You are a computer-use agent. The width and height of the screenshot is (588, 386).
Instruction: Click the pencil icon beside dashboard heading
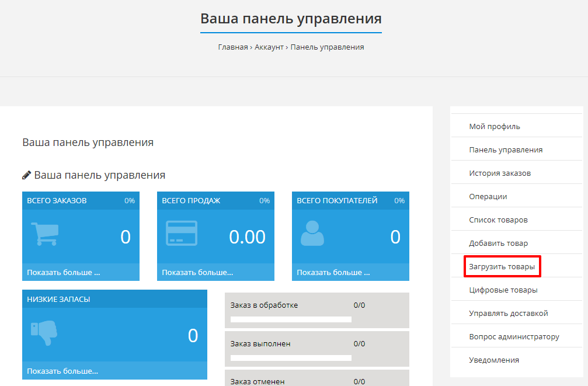click(x=27, y=175)
